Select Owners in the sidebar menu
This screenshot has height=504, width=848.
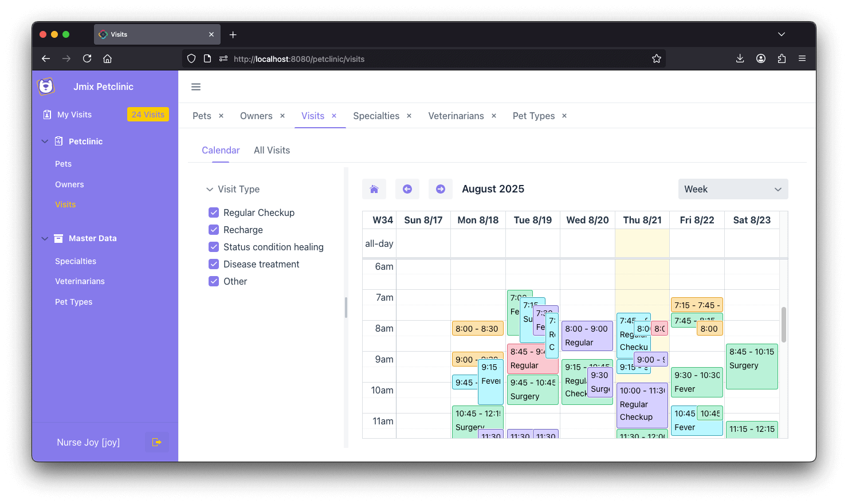coord(69,184)
